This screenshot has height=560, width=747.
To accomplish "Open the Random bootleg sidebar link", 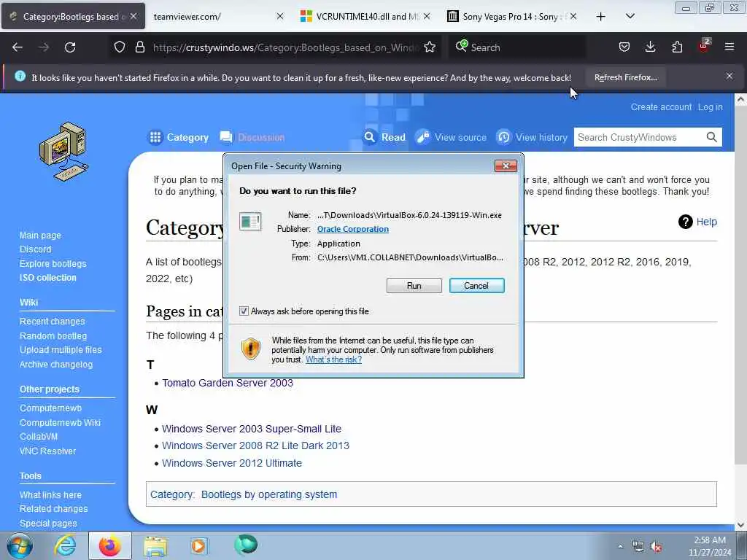I will [53, 335].
